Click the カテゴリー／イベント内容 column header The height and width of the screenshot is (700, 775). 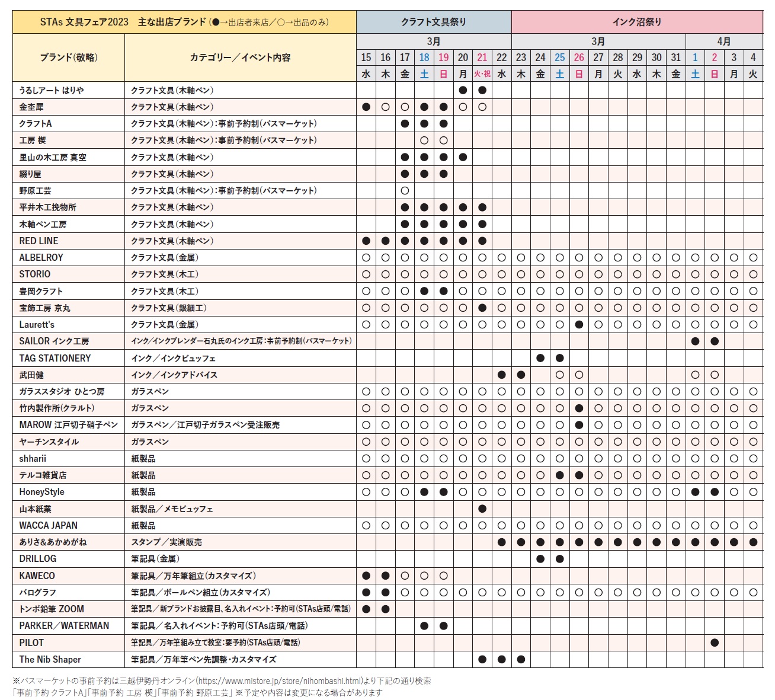pos(240,57)
